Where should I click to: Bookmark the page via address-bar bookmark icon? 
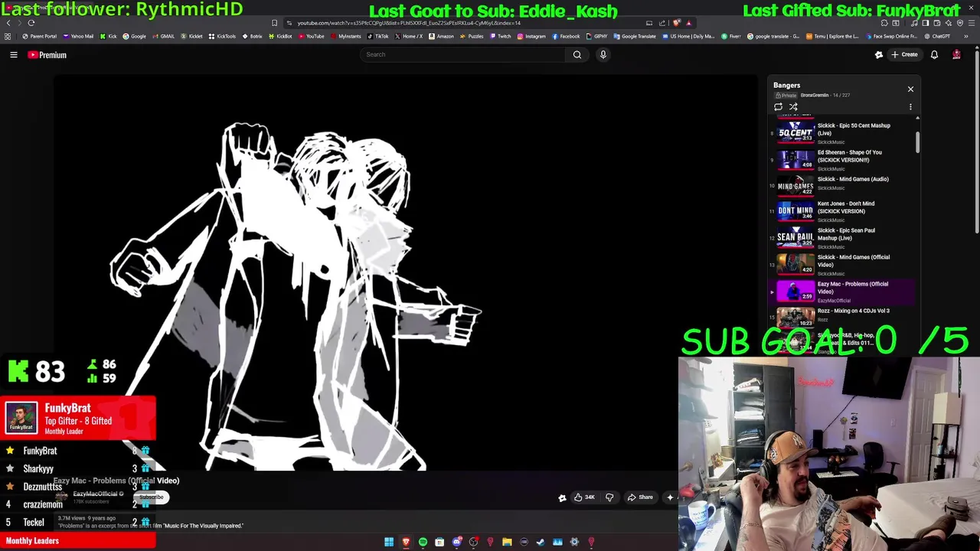click(x=274, y=23)
